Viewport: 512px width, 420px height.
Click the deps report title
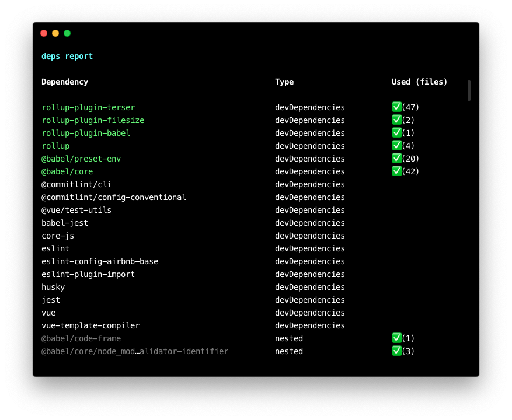tap(67, 56)
